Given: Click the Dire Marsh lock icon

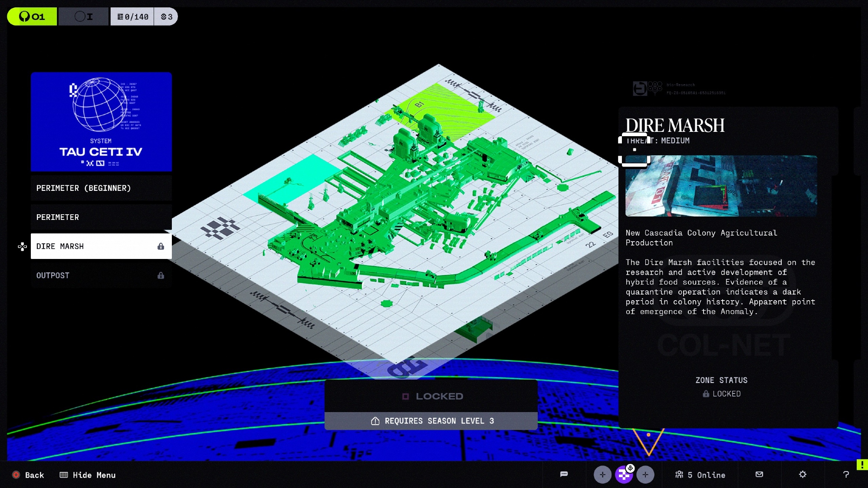Looking at the screenshot, I should pyautogui.click(x=161, y=246).
